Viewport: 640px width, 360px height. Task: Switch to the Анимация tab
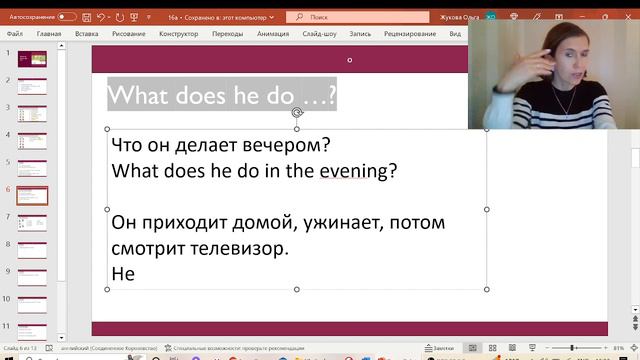click(x=273, y=34)
